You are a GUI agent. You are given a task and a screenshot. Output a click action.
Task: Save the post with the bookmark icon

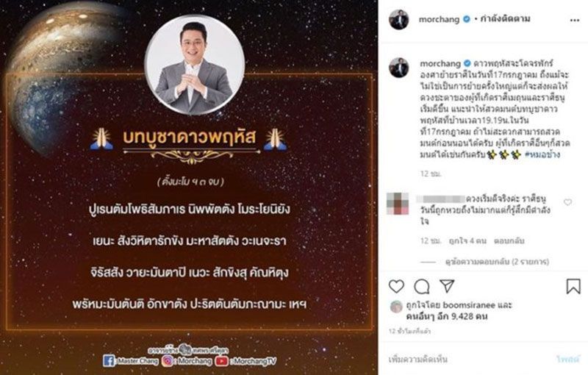[x=573, y=287]
